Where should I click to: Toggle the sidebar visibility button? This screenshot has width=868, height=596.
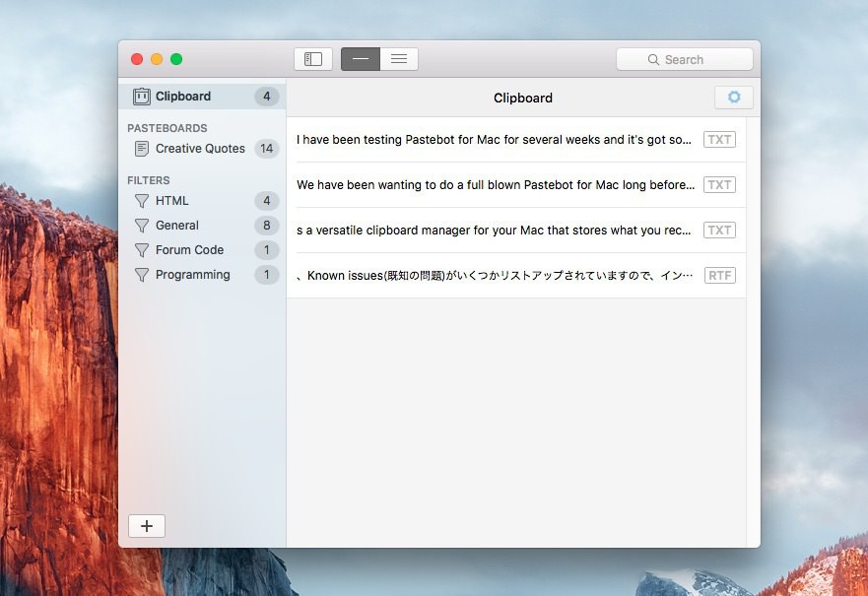click(x=313, y=59)
